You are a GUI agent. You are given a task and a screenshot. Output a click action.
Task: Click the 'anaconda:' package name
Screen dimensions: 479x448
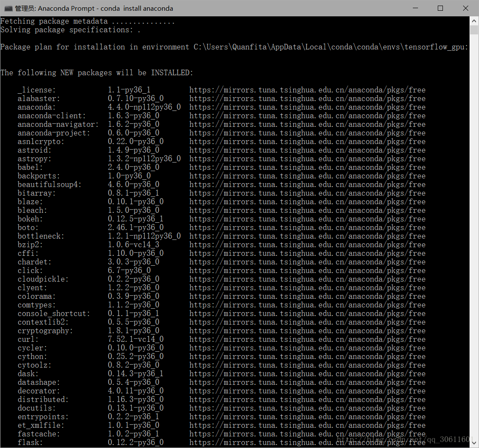(x=37, y=107)
